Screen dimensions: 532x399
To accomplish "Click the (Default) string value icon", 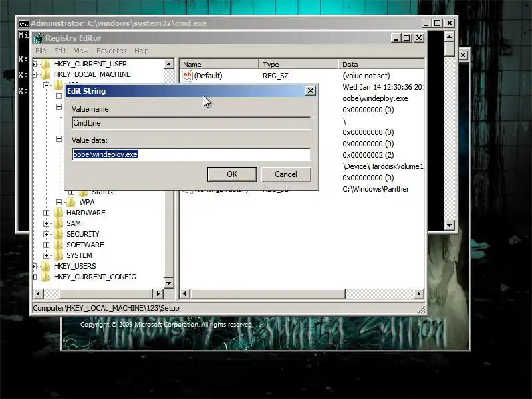I will click(188, 75).
